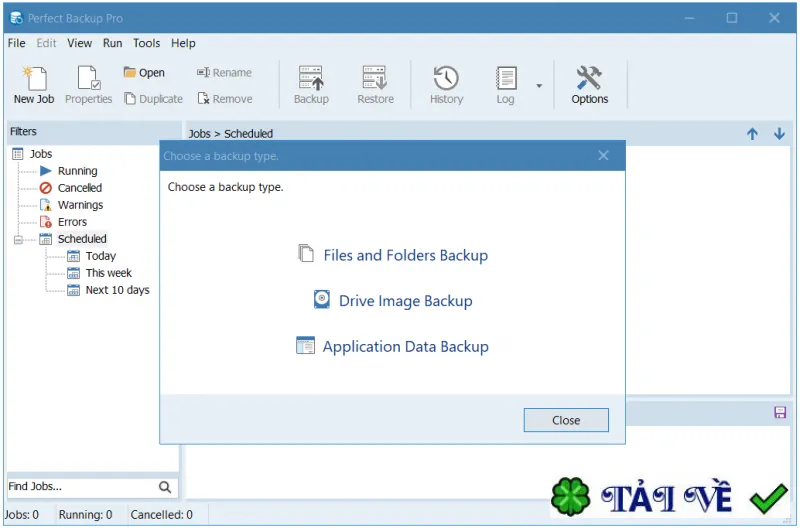The width and height of the screenshot is (800, 528).
Task: Duplicate the selected job
Action: click(154, 98)
